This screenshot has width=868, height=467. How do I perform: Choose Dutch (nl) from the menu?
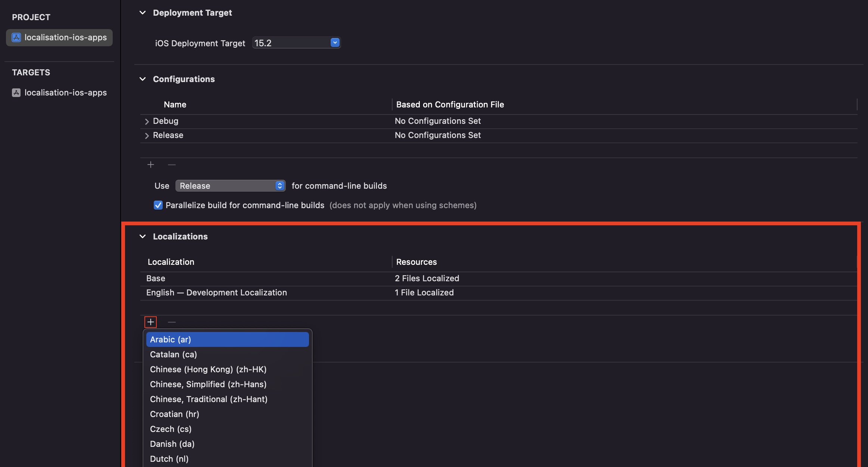pos(228,459)
